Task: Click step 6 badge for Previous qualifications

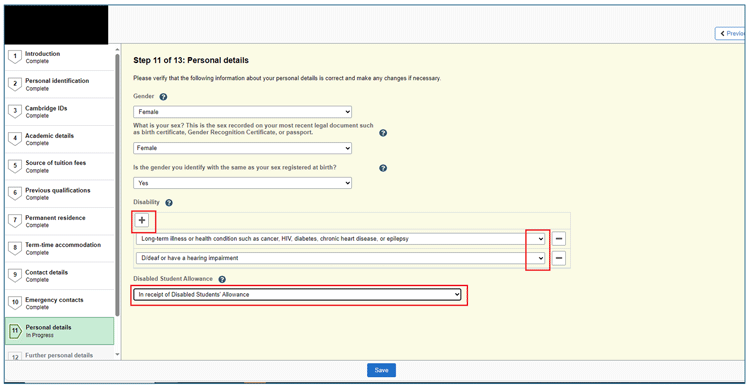Action: pyautogui.click(x=15, y=194)
